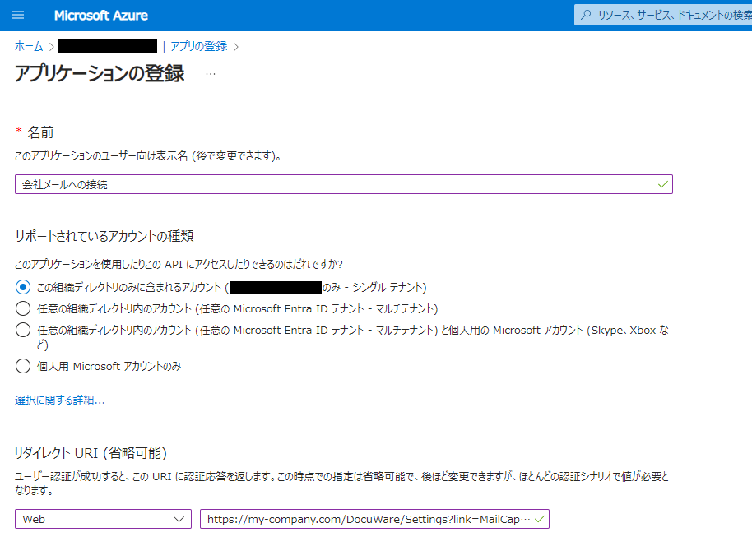Image resolution: width=752 pixels, height=560 pixels.
Task: Select 個人用 Microsoft アカウントのみ radio
Action: pyautogui.click(x=23, y=366)
